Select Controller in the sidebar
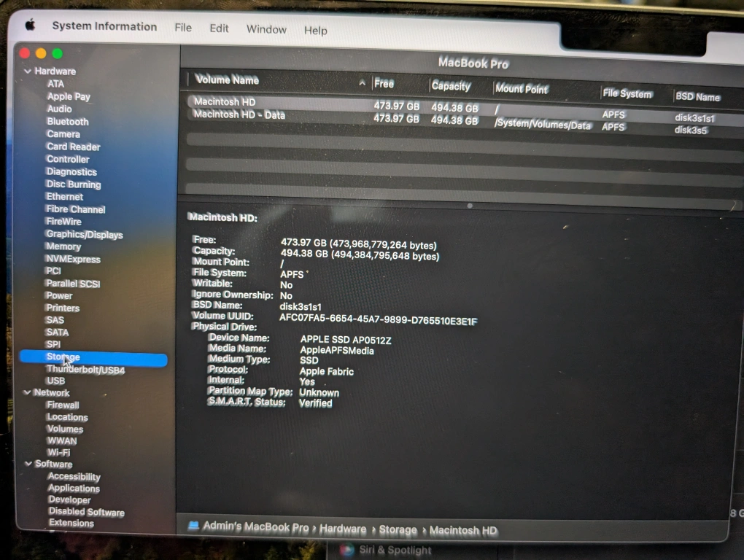 [x=68, y=159]
